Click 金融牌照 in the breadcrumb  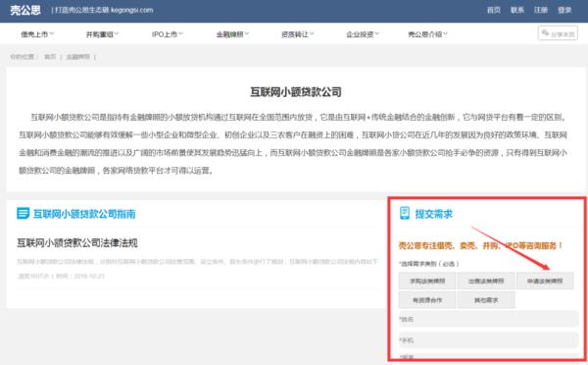78,57
